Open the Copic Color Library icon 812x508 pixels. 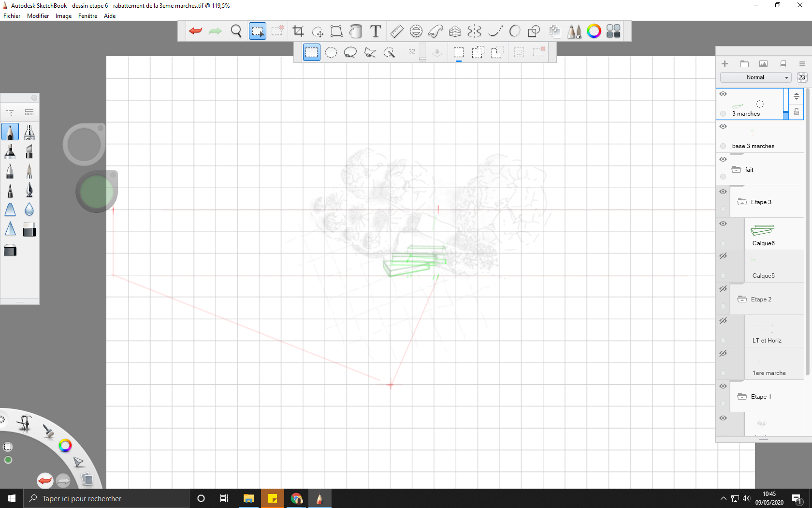[x=613, y=31]
